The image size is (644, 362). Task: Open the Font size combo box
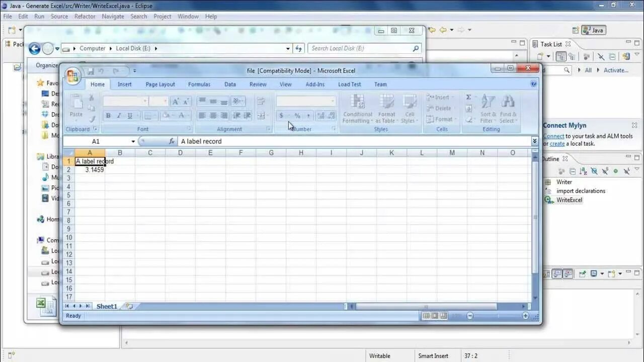point(158,102)
